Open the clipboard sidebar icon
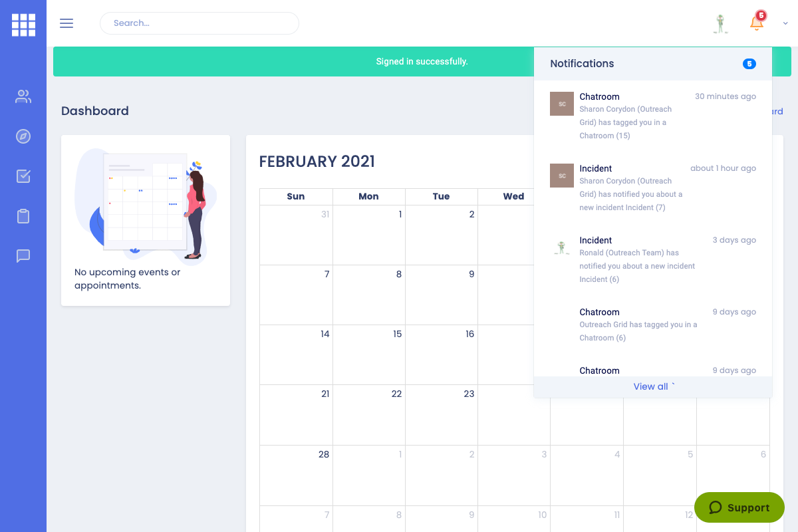 tap(23, 216)
